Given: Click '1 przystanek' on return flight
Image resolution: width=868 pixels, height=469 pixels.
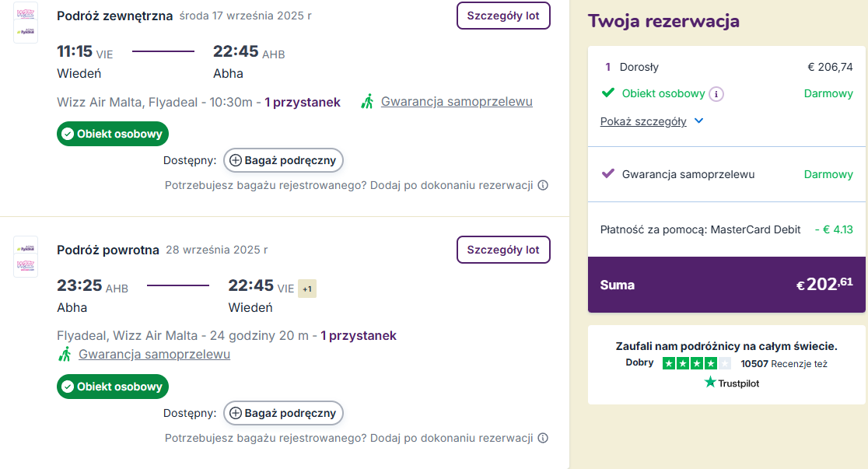Looking at the screenshot, I should click(359, 335).
